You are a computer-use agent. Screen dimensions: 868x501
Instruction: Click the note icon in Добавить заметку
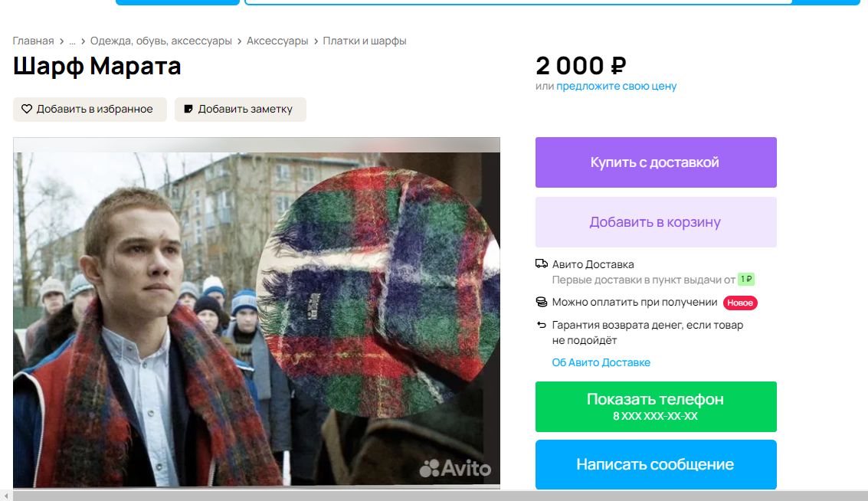(x=188, y=109)
